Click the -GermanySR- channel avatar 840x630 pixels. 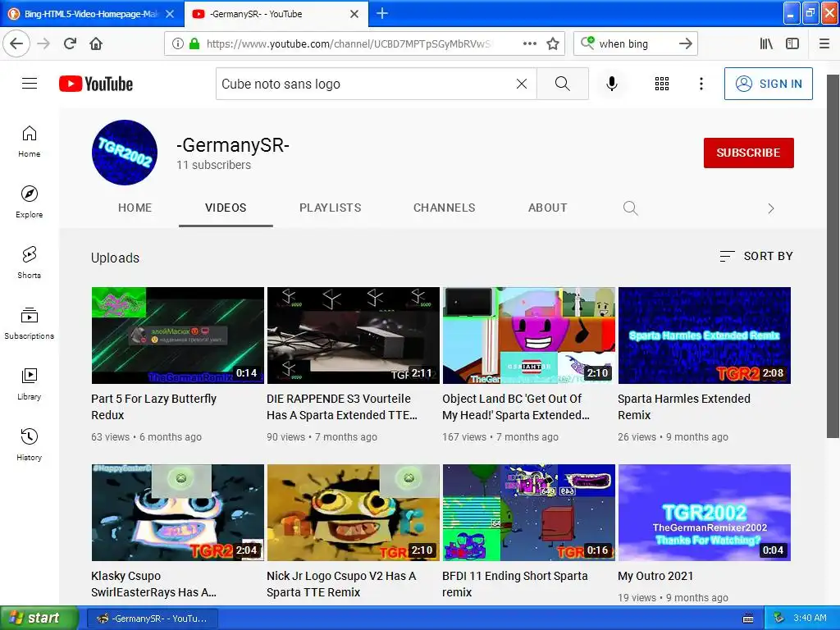point(125,152)
